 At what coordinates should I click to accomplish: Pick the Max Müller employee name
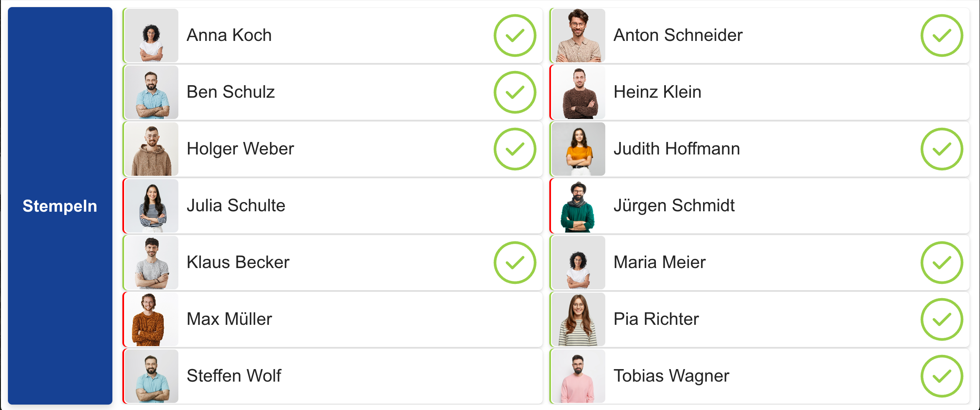pyautogui.click(x=229, y=319)
